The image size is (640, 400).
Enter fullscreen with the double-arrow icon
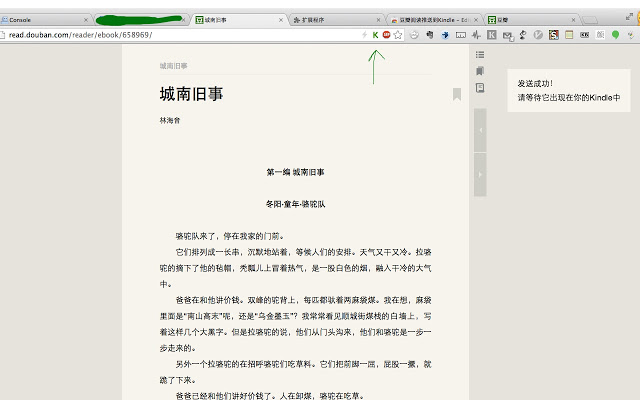(629, 17)
